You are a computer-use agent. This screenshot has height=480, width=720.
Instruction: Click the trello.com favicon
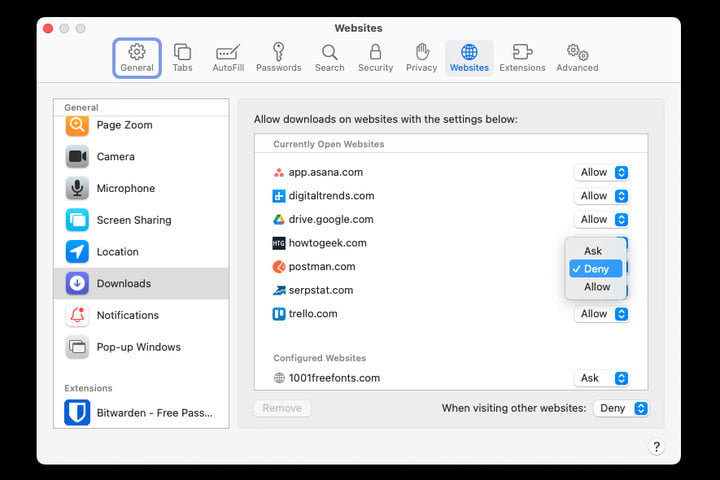279,314
